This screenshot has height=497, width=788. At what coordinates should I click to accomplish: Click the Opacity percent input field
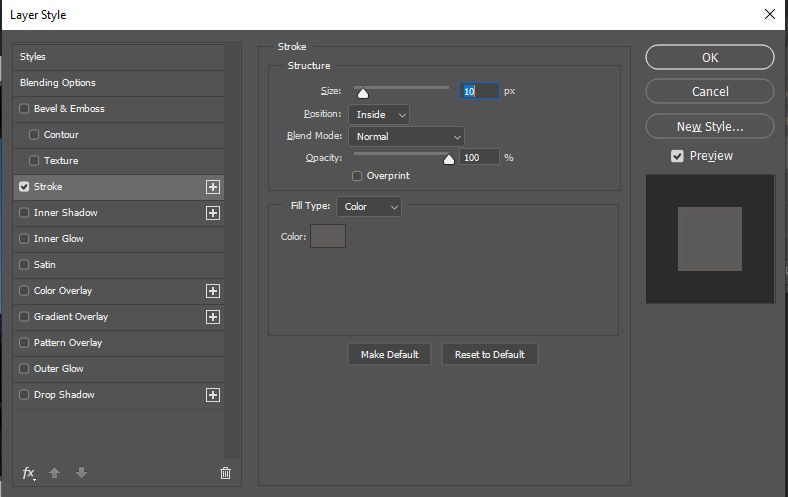(x=479, y=157)
